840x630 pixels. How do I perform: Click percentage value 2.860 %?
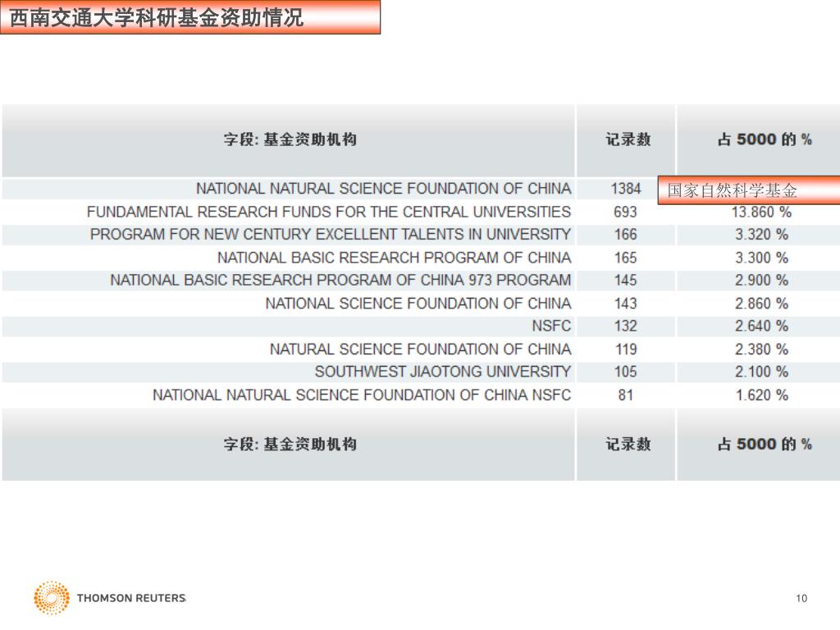pos(761,304)
